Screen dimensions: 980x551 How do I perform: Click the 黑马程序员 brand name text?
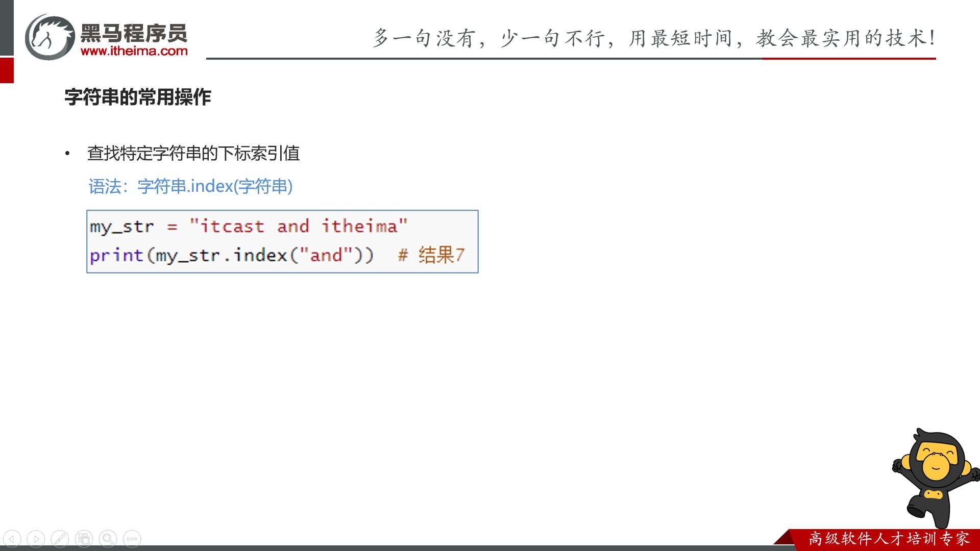click(134, 33)
